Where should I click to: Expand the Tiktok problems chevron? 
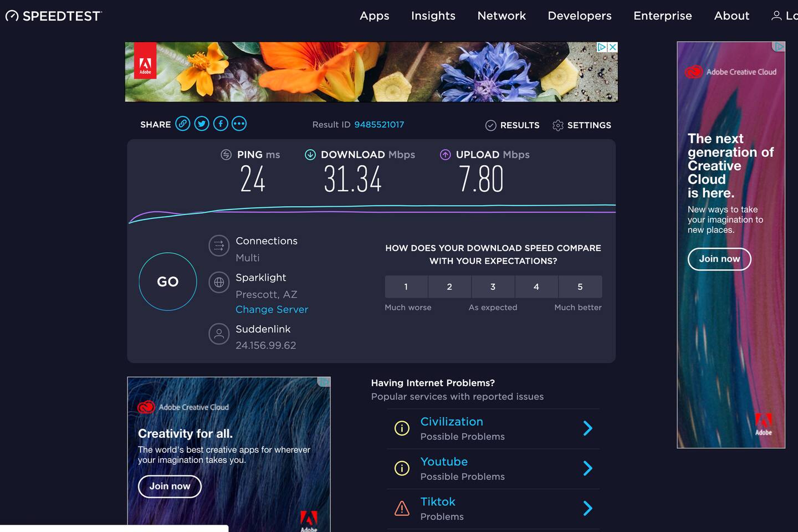pyautogui.click(x=587, y=509)
